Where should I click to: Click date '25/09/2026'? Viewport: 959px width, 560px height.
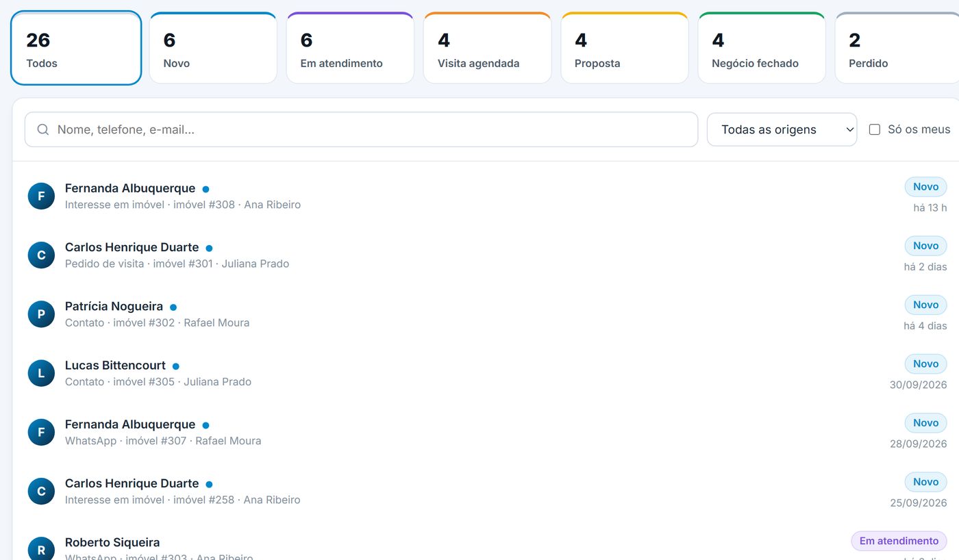pos(919,502)
